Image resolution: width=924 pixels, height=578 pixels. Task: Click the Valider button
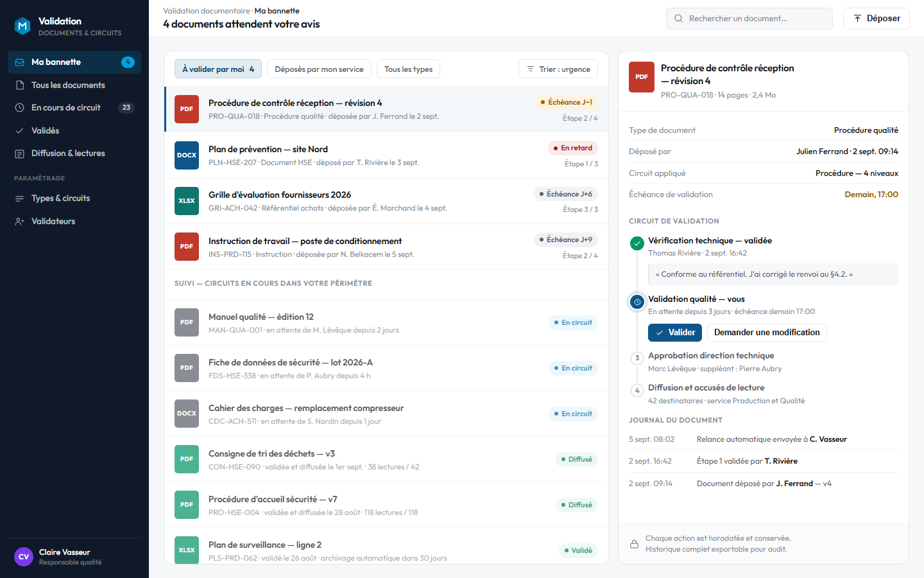(x=675, y=333)
